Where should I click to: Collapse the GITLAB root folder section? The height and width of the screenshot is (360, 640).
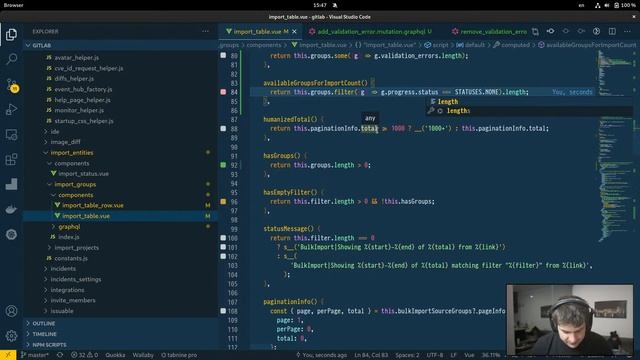(x=121, y=45)
